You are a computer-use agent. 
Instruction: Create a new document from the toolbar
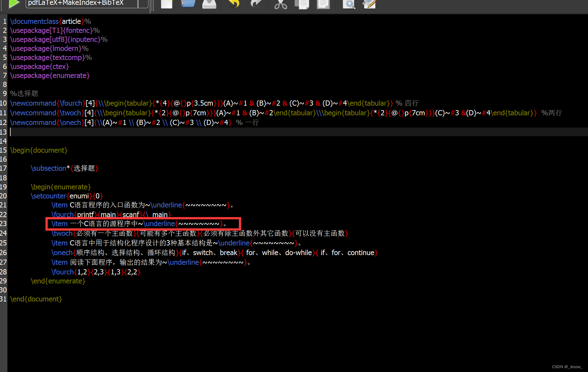pos(167,4)
